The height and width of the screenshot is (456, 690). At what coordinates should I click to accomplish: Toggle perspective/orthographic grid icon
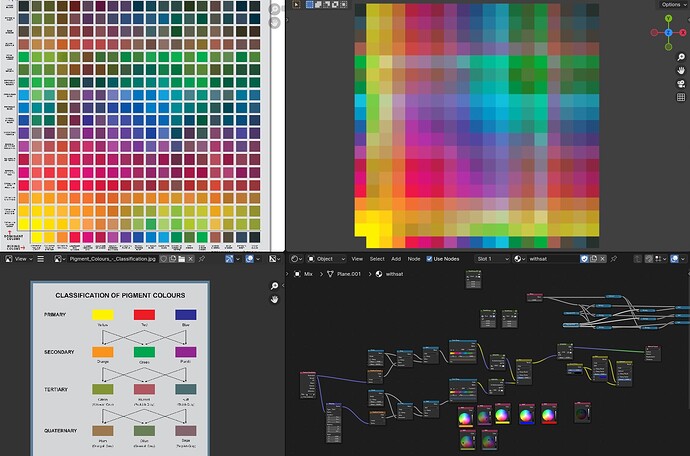(x=681, y=97)
